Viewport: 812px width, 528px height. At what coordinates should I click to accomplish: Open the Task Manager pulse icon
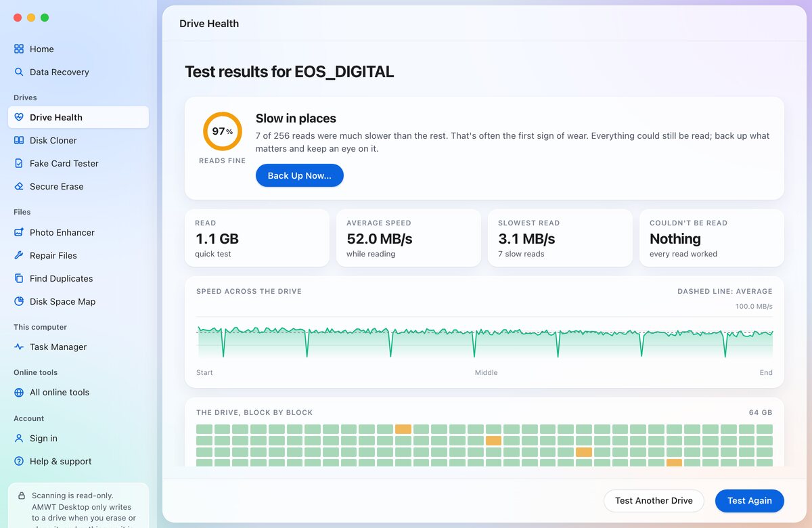click(19, 347)
